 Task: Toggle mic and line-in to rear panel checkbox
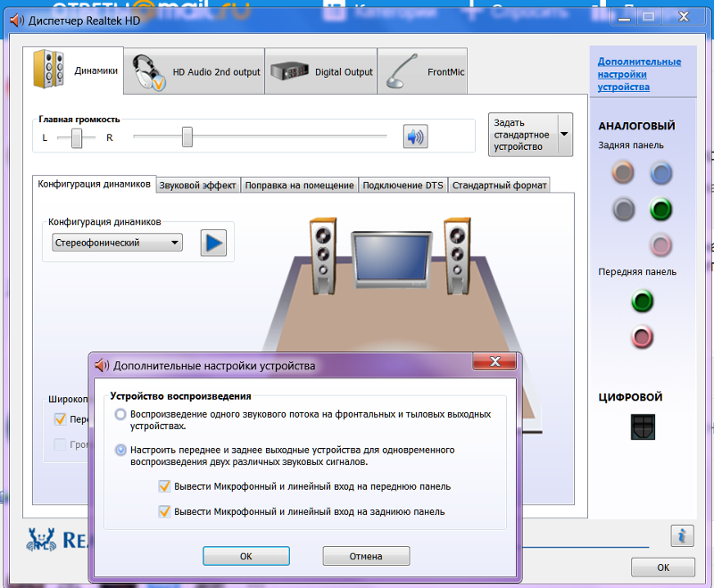pos(164,511)
